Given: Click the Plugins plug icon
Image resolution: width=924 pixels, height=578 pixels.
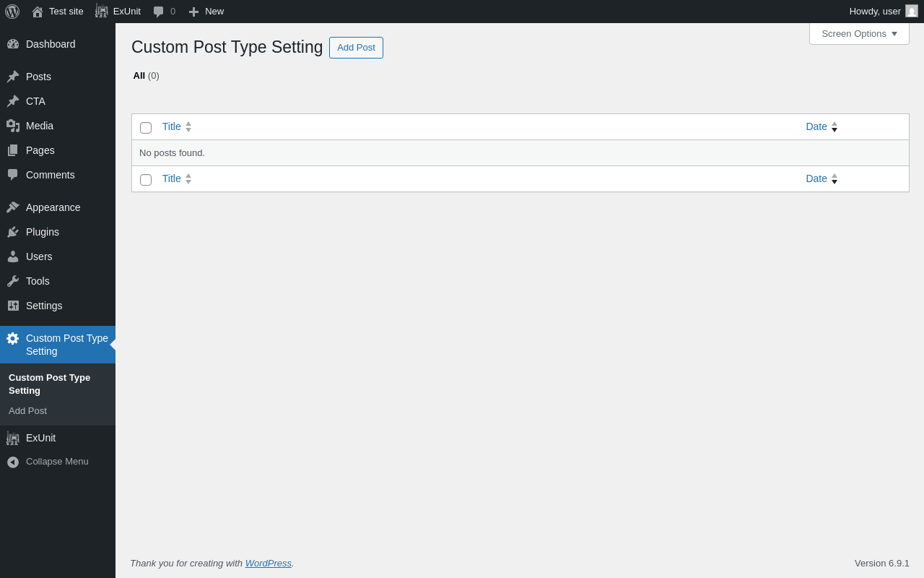Looking at the screenshot, I should click(13, 232).
